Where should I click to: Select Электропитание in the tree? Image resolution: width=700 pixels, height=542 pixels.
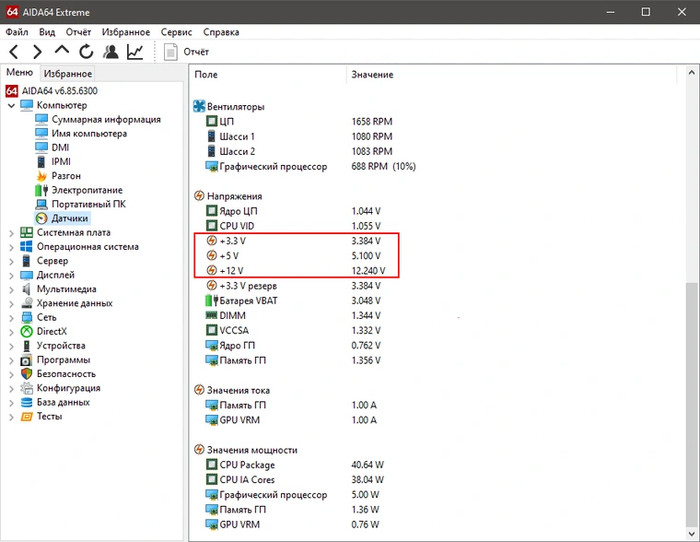tap(87, 190)
